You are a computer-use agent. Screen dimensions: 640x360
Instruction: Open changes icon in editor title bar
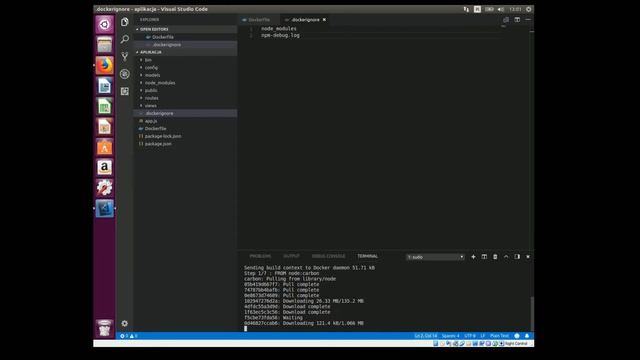pyautogui.click(x=506, y=20)
